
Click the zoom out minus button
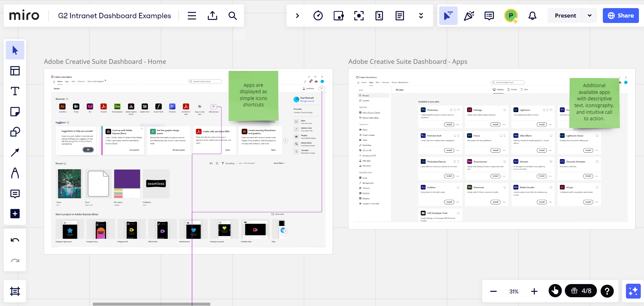[x=493, y=291]
